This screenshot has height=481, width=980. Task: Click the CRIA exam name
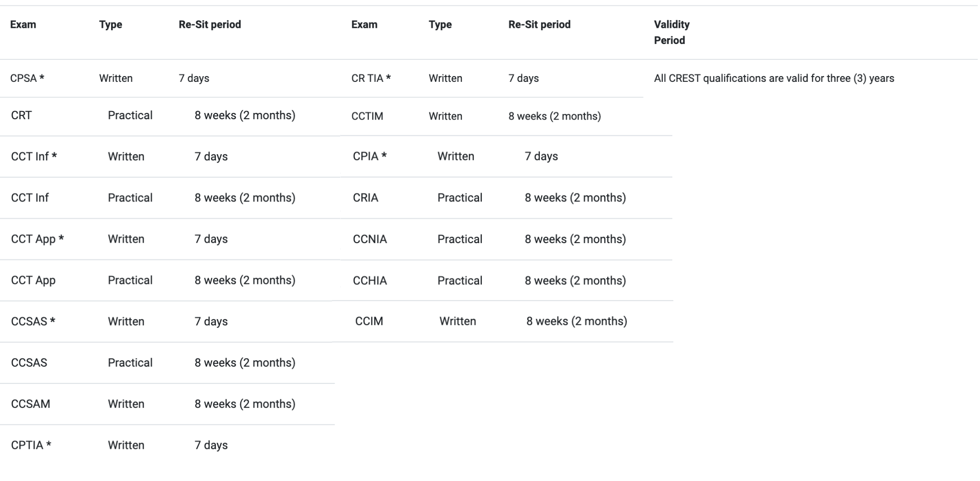point(366,198)
